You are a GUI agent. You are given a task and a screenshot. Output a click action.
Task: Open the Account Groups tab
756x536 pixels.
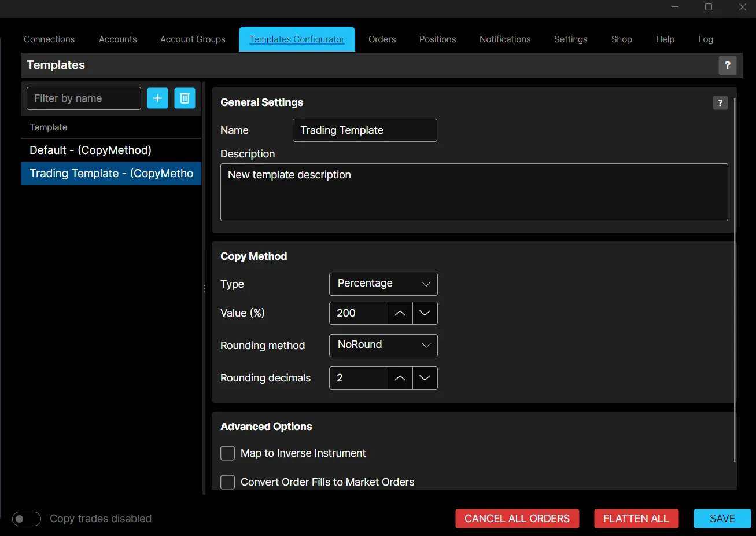pyautogui.click(x=193, y=39)
